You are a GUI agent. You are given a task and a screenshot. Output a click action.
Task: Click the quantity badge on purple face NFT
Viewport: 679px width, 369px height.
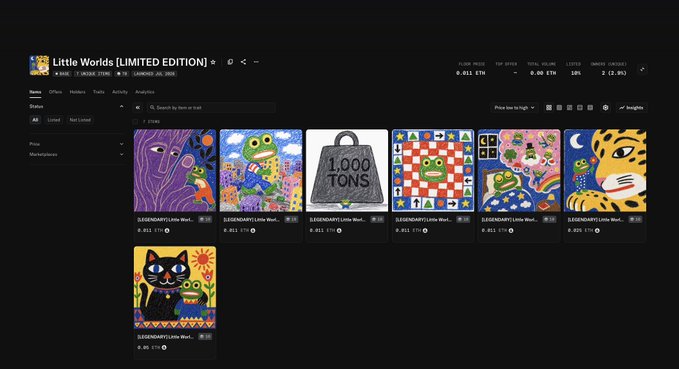(205, 220)
